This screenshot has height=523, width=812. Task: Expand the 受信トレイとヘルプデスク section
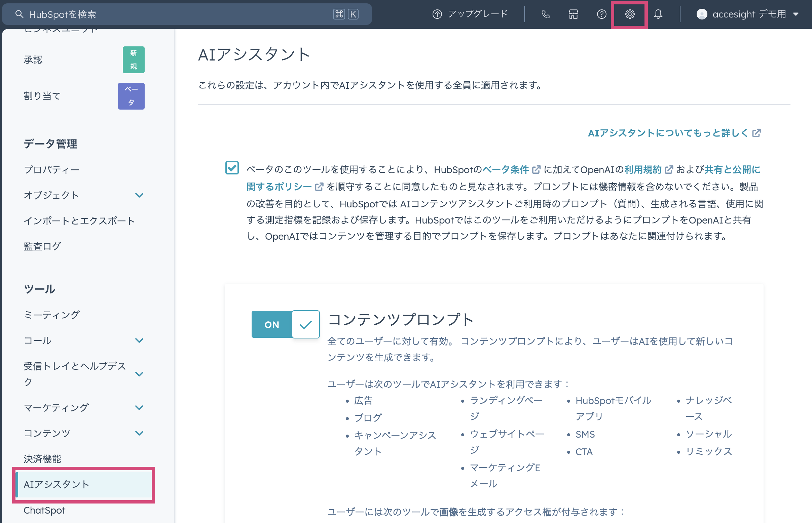pos(139,374)
